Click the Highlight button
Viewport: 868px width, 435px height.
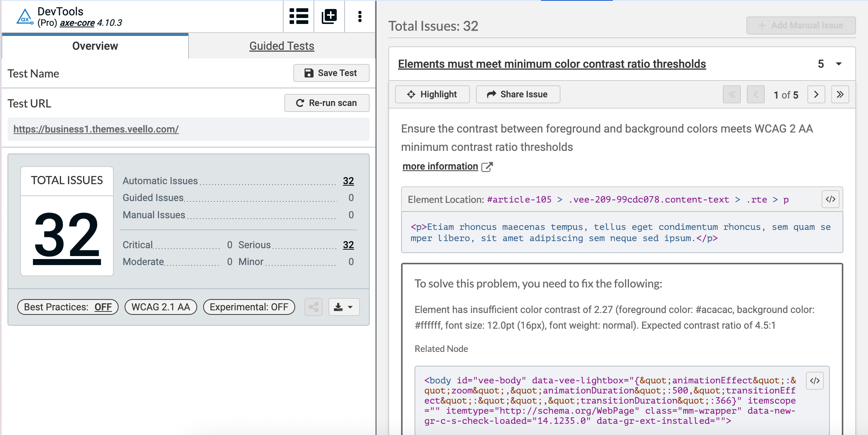click(433, 94)
